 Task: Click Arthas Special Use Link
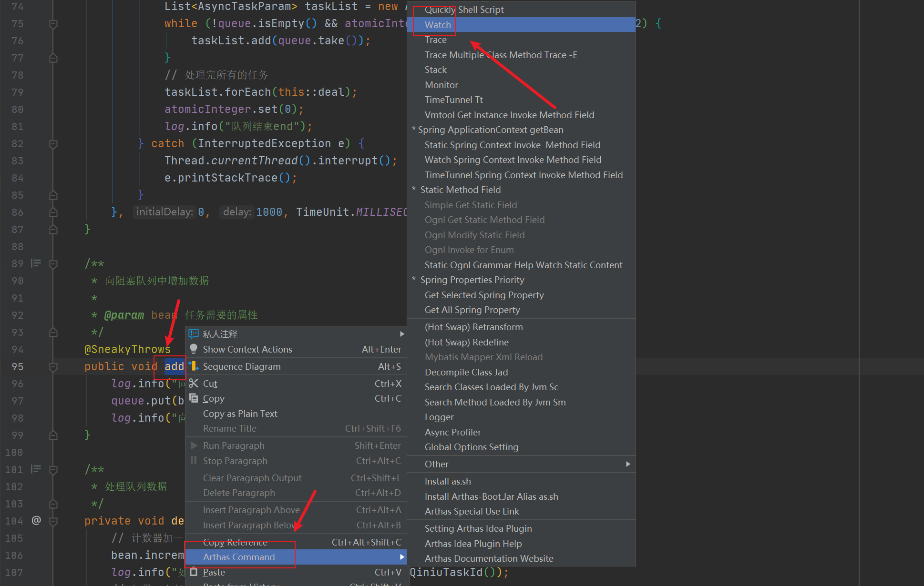(472, 511)
